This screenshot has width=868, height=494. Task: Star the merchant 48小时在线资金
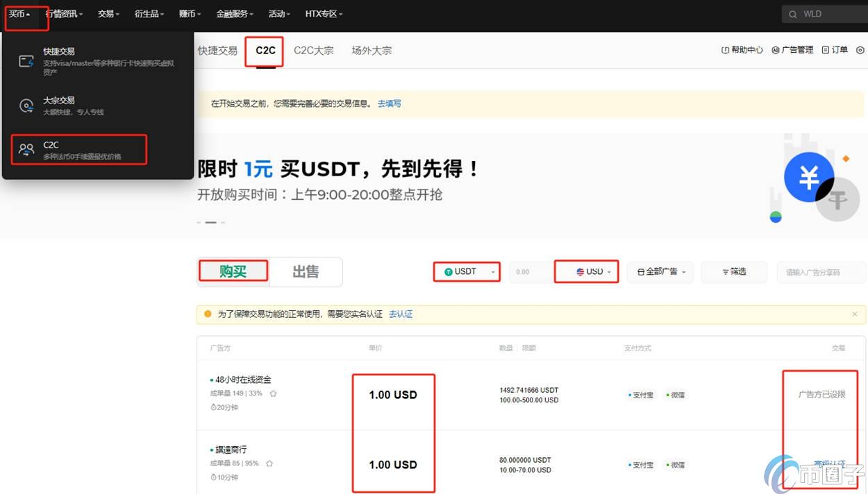point(273,393)
